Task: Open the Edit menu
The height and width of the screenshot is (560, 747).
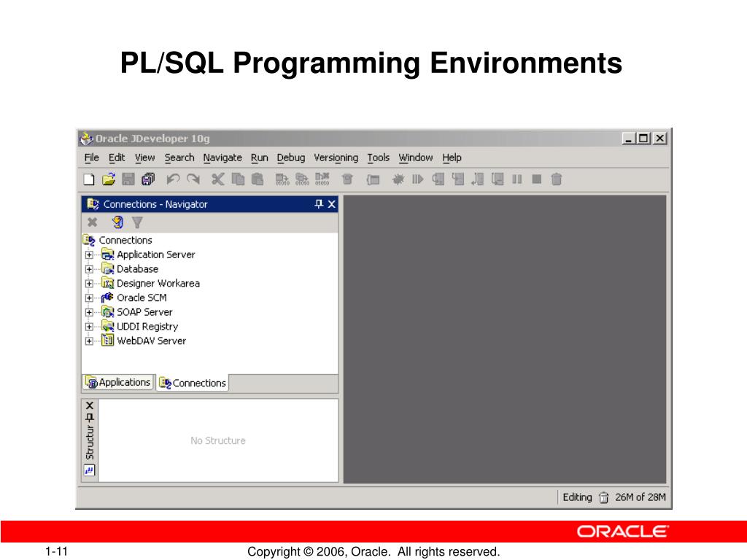Action: coord(117,157)
